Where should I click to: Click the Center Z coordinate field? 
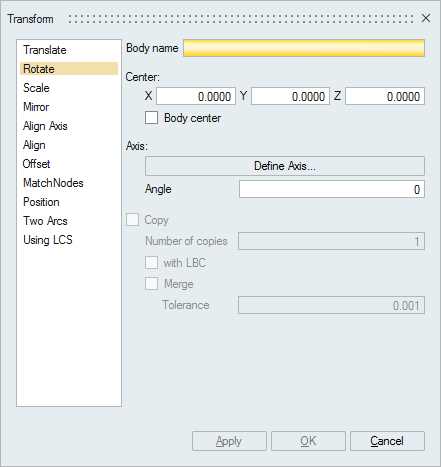(385, 96)
